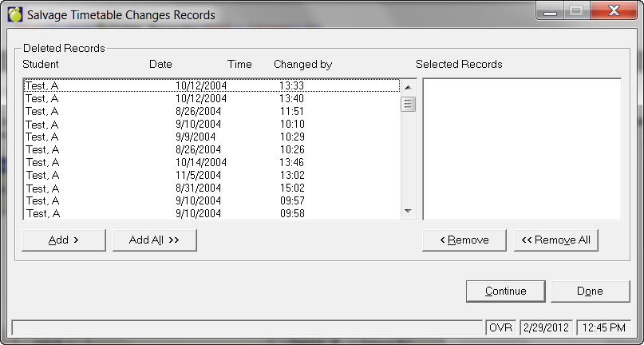Select the record with time 13:40
The height and width of the screenshot is (345, 644).
[x=211, y=98]
